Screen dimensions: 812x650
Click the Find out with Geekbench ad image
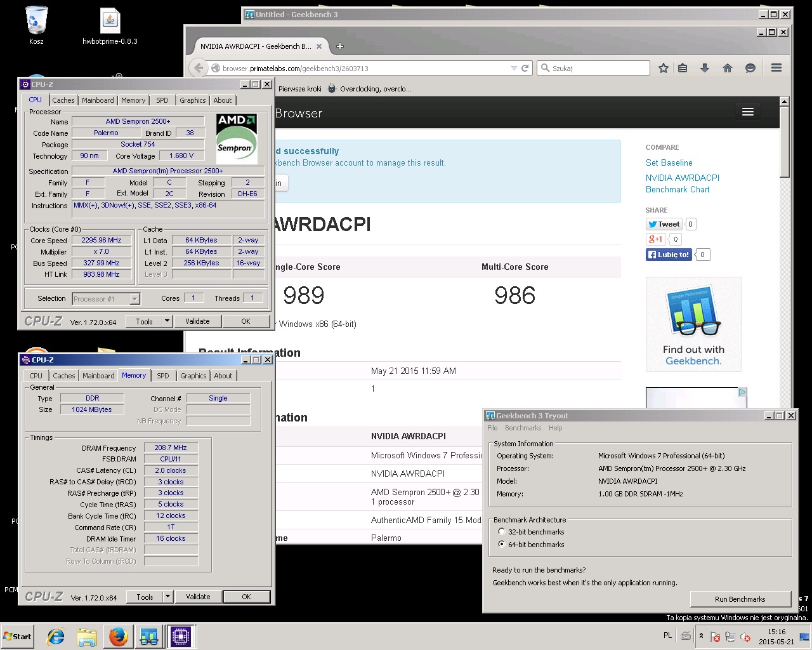(693, 324)
